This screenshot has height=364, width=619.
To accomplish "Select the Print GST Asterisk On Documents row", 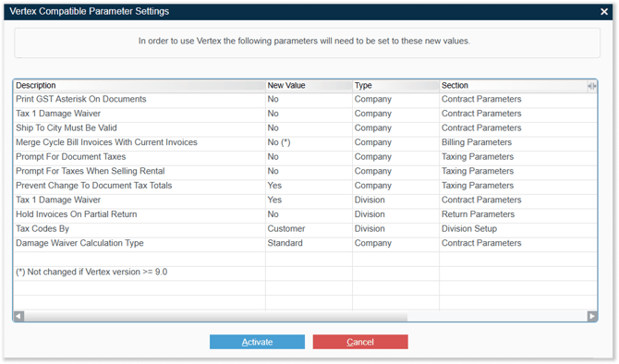I will 305,99.
